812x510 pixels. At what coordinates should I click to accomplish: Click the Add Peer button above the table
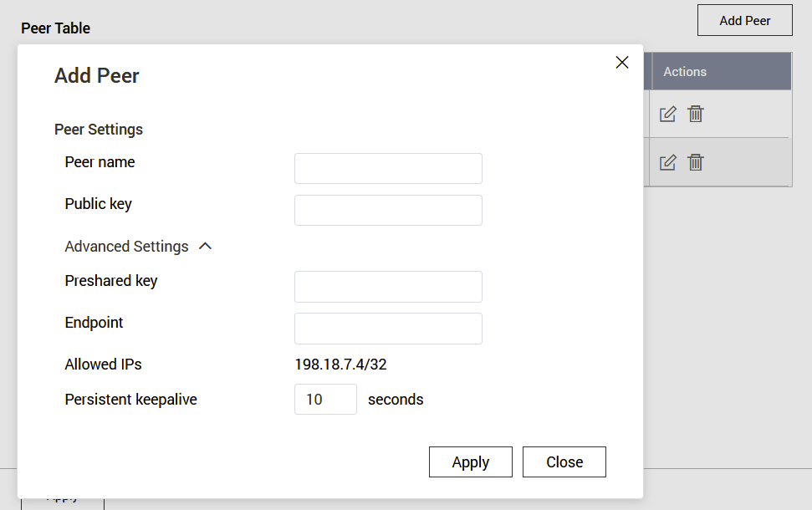(x=744, y=20)
